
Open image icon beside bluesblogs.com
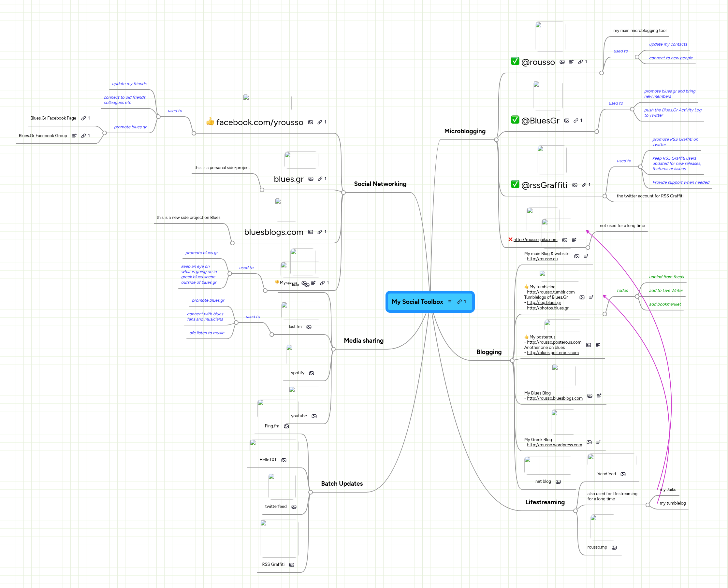(x=310, y=232)
